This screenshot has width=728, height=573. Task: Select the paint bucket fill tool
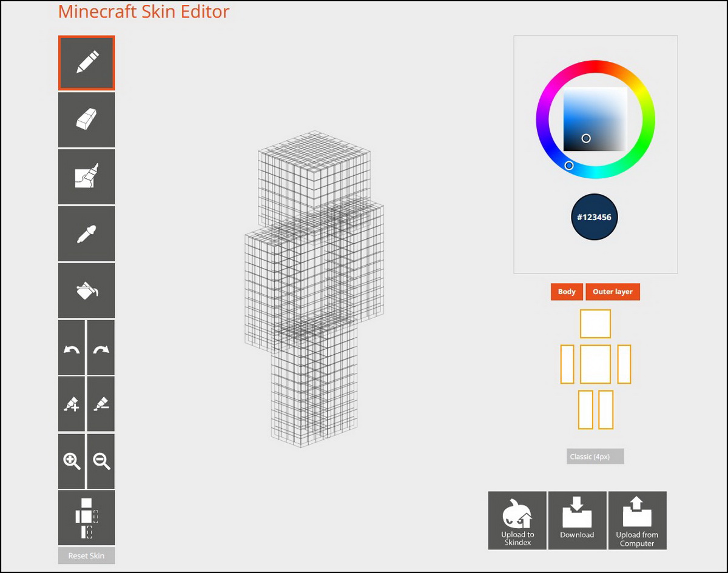[87, 290]
